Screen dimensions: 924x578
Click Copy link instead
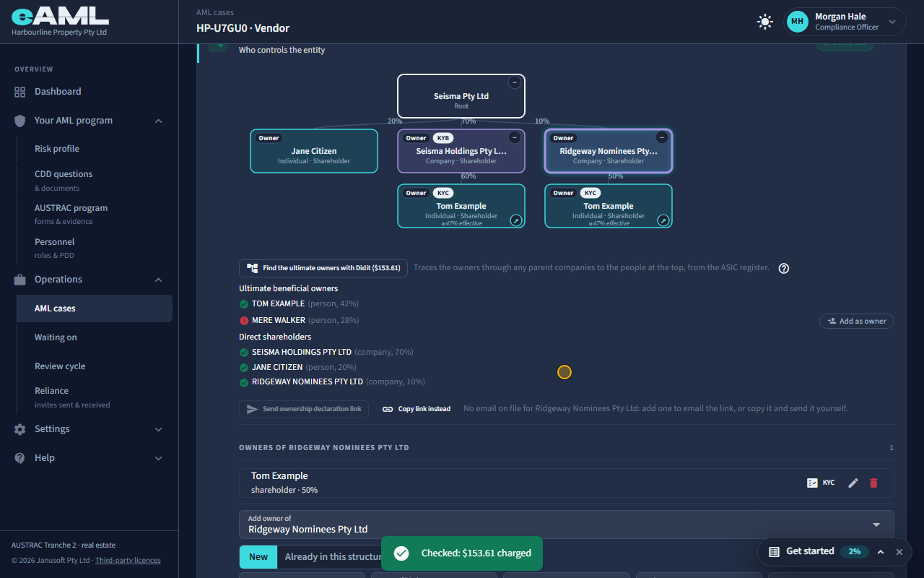417,409
